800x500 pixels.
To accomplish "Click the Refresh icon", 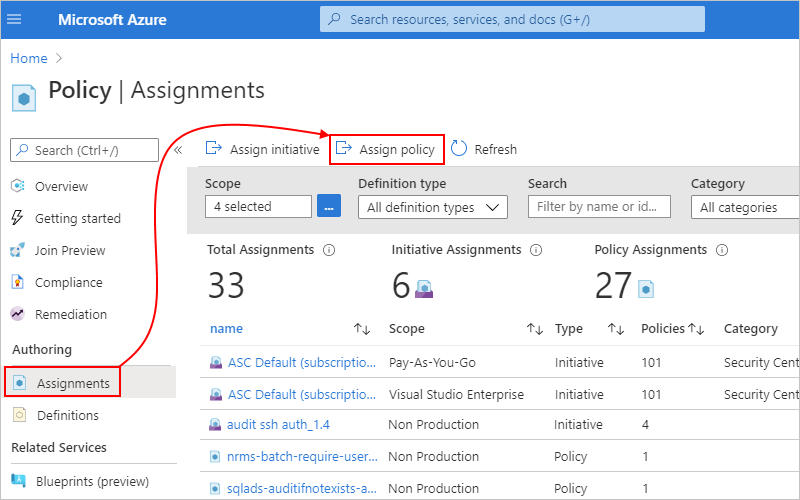I will [x=459, y=149].
